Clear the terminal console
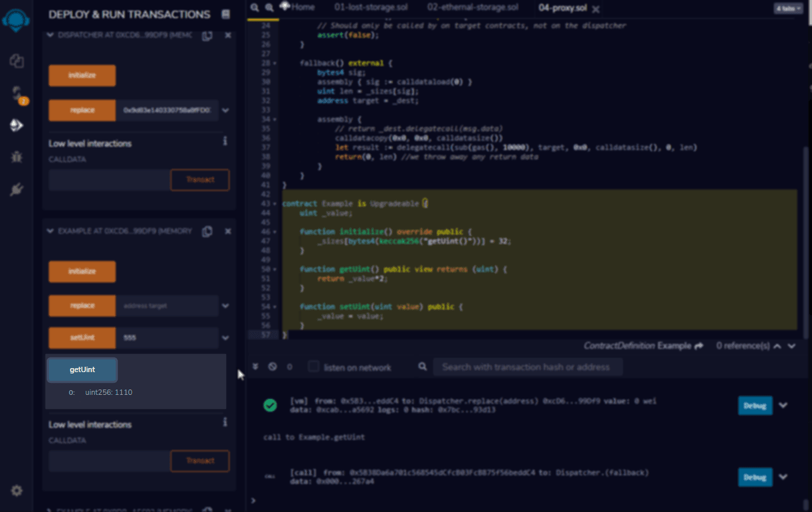 click(272, 367)
